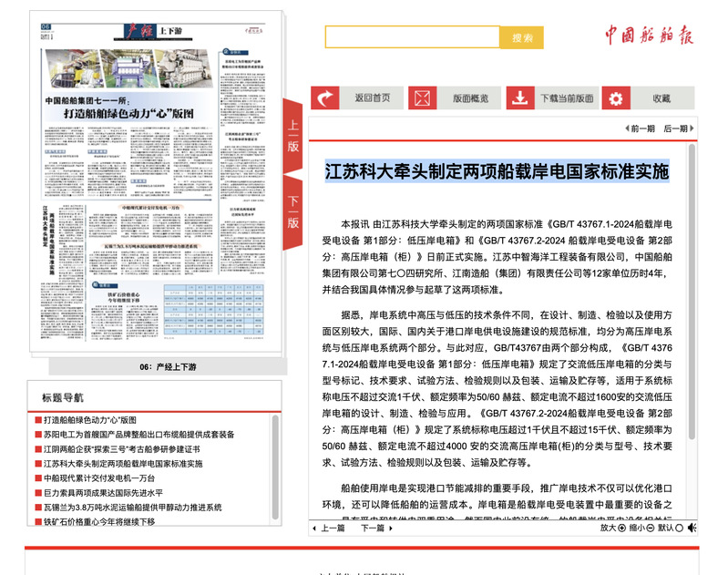Click the page overview (版面概览) icon

coord(422,98)
